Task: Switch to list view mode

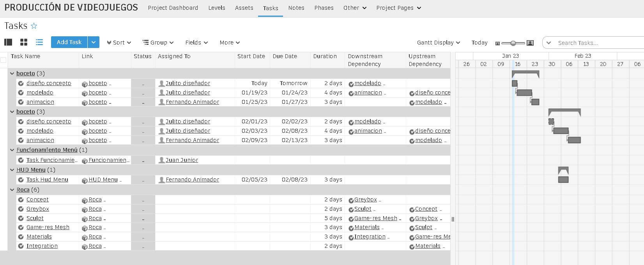Action: coord(39,42)
